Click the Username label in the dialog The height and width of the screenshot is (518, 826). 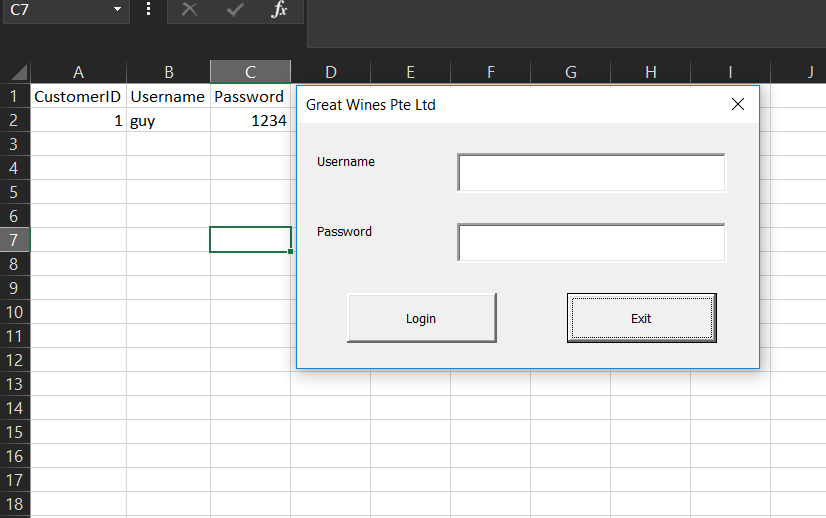[x=346, y=162]
